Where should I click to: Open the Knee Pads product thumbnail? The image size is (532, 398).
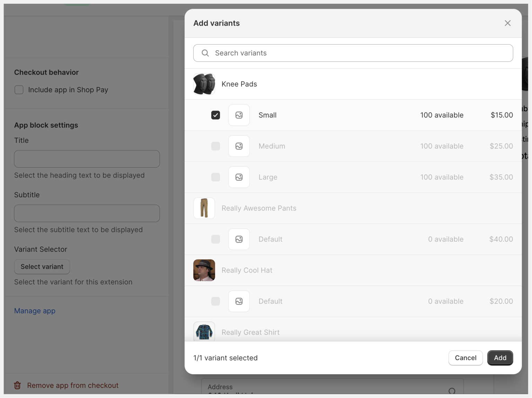(x=204, y=84)
